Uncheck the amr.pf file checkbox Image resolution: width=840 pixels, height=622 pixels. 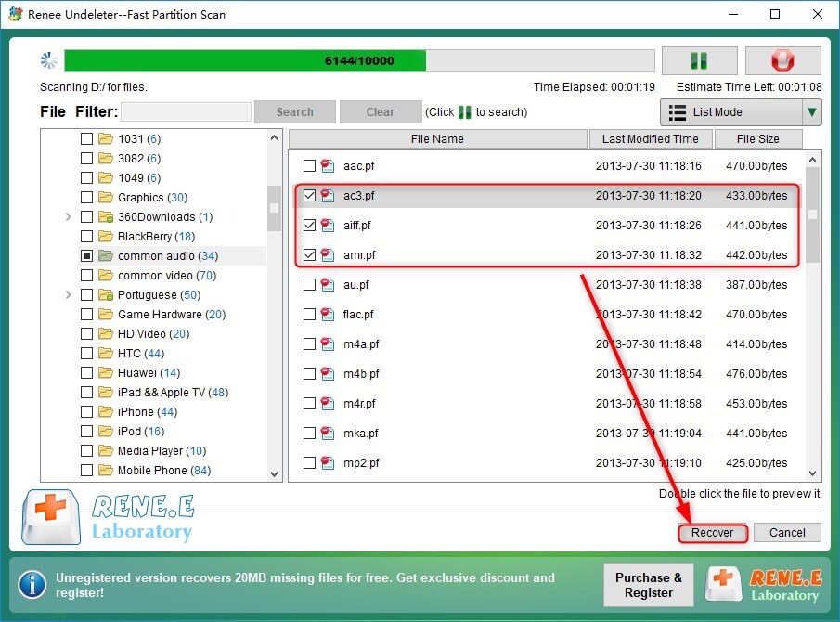309,255
